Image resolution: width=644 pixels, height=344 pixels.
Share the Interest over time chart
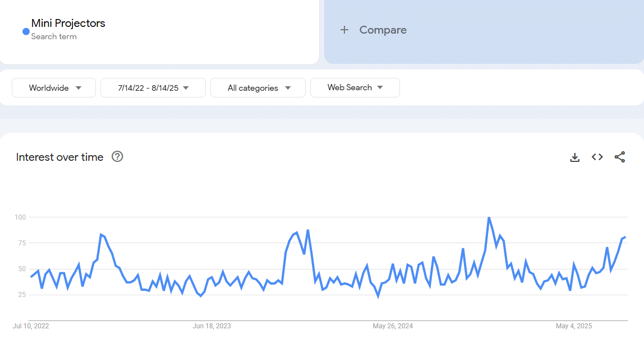pos(620,157)
